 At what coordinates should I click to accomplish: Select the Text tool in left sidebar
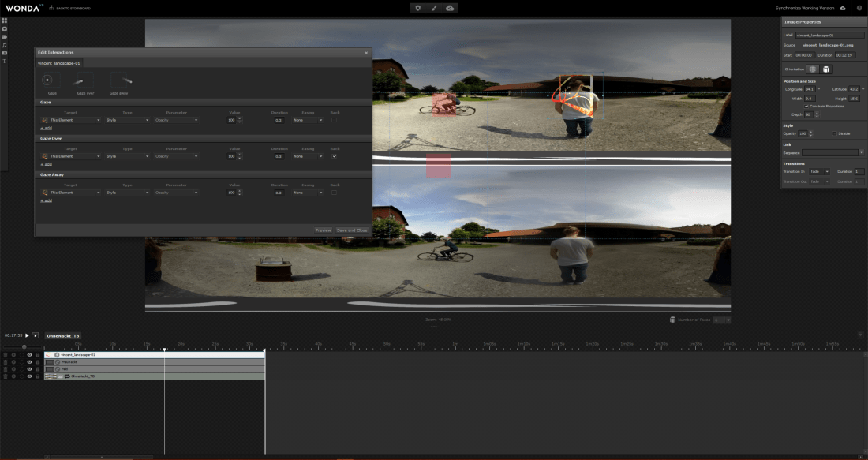(5, 60)
